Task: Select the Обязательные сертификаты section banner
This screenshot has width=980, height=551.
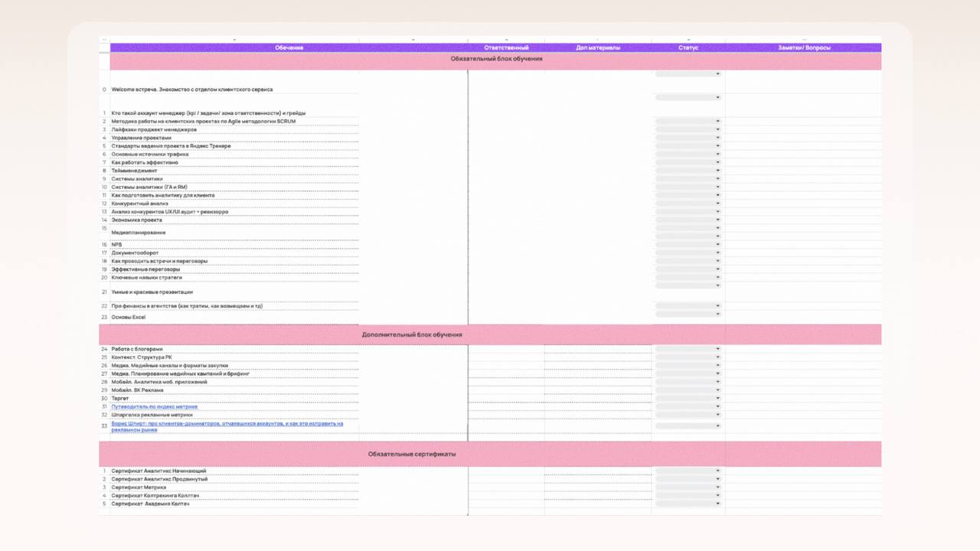Action: tap(412, 454)
